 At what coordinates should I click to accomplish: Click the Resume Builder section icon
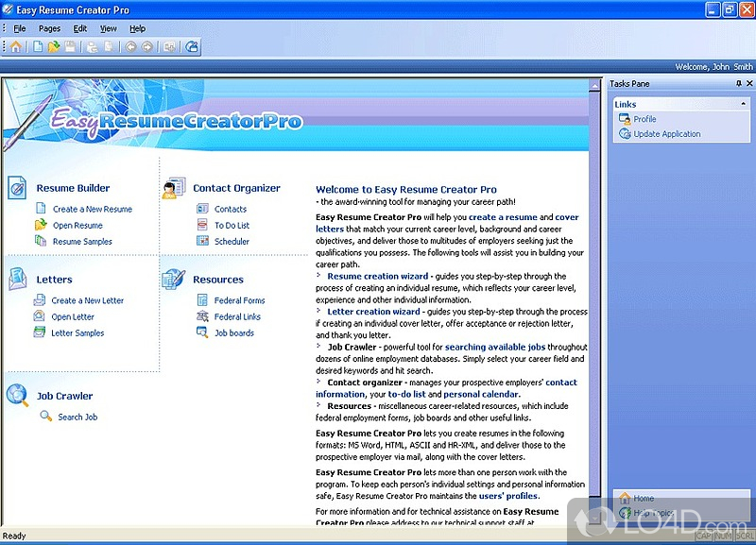pos(17,188)
